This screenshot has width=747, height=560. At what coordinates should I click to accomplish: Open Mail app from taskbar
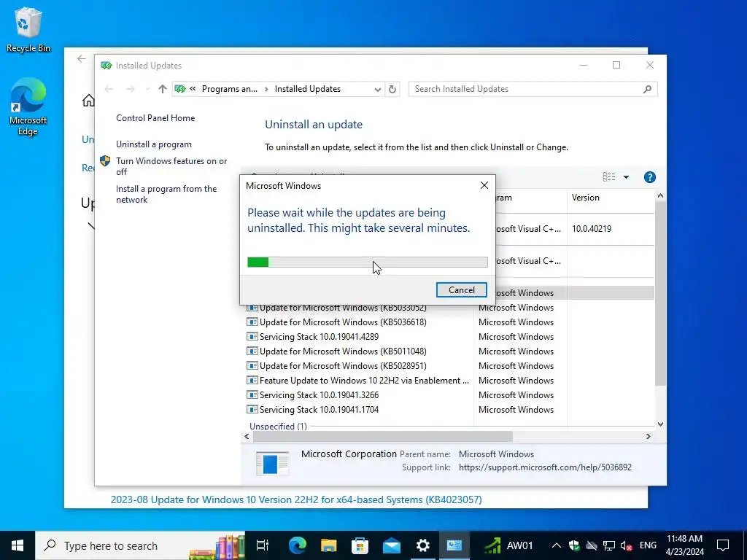tap(392, 545)
